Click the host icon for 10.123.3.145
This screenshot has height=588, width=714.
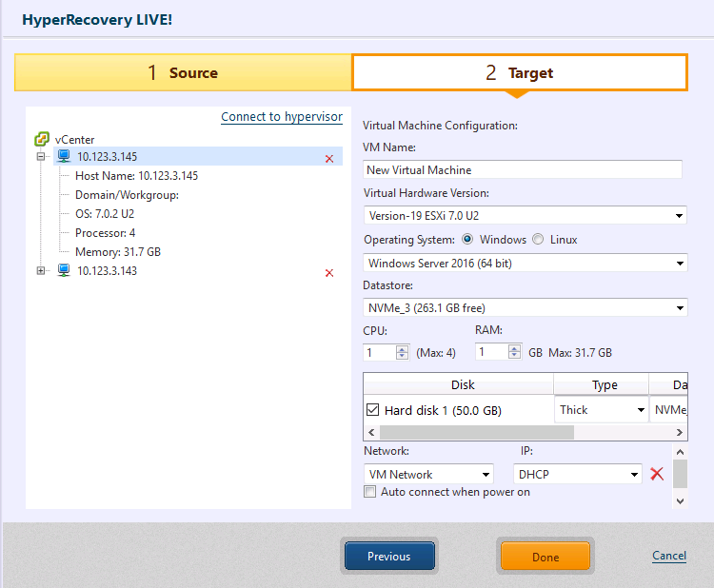coord(64,157)
